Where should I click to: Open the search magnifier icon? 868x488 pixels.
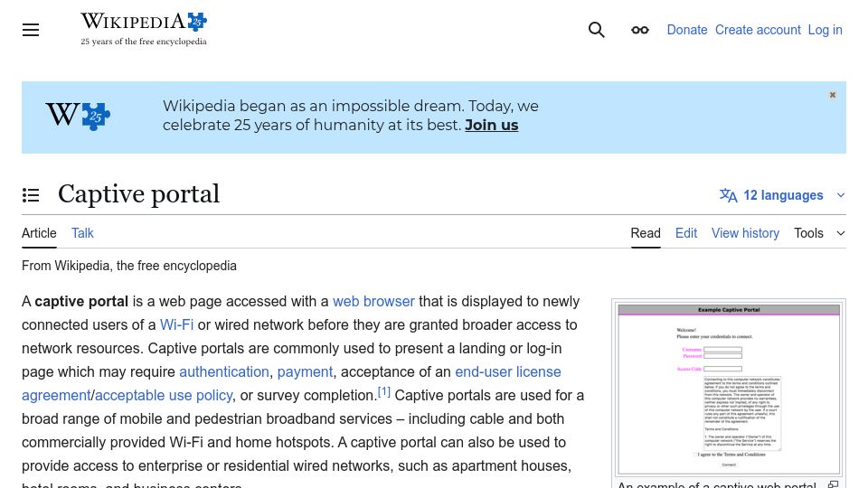tap(596, 30)
